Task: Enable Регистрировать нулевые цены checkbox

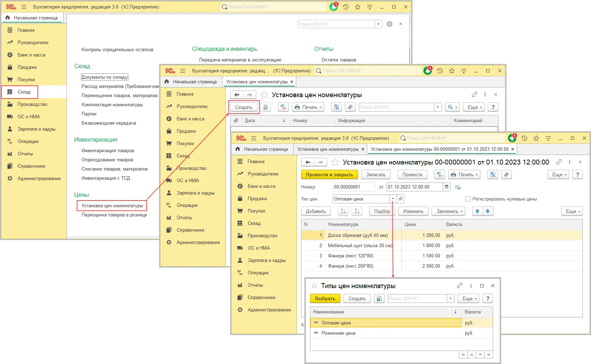Action: [468, 199]
